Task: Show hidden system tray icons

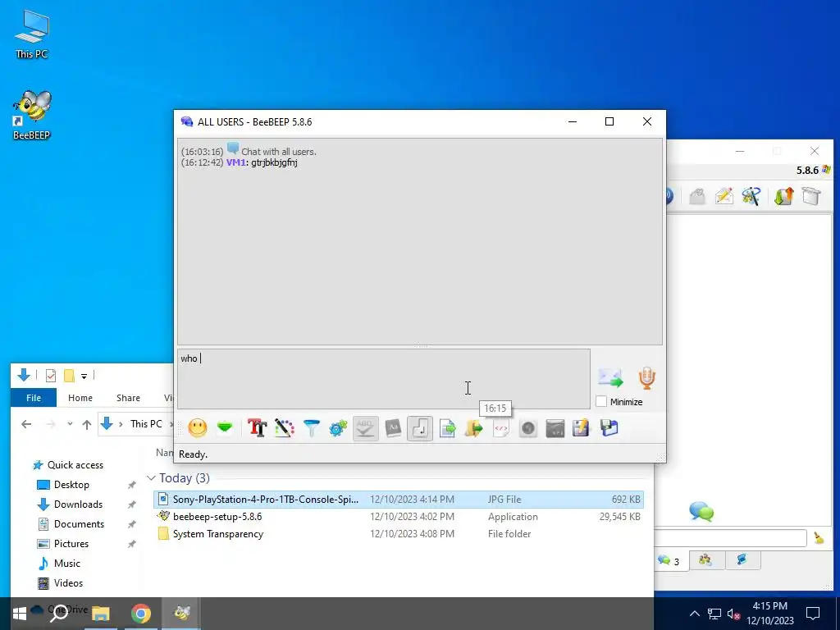Action: 694,614
